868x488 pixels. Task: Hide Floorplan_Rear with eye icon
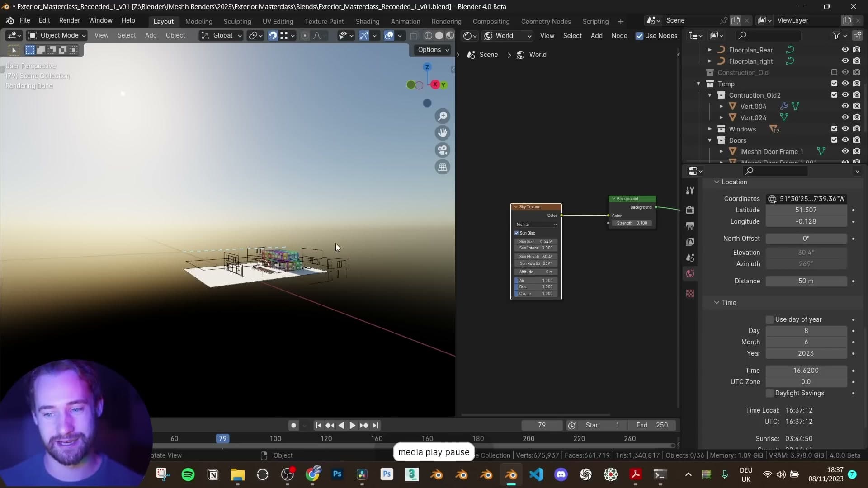[x=845, y=50]
